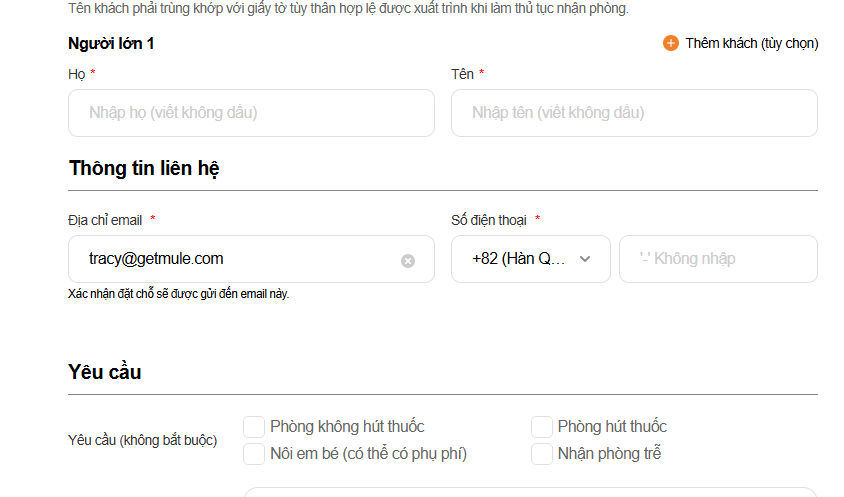The height and width of the screenshot is (497, 844).
Task: Click the phone number input field
Action: click(718, 259)
